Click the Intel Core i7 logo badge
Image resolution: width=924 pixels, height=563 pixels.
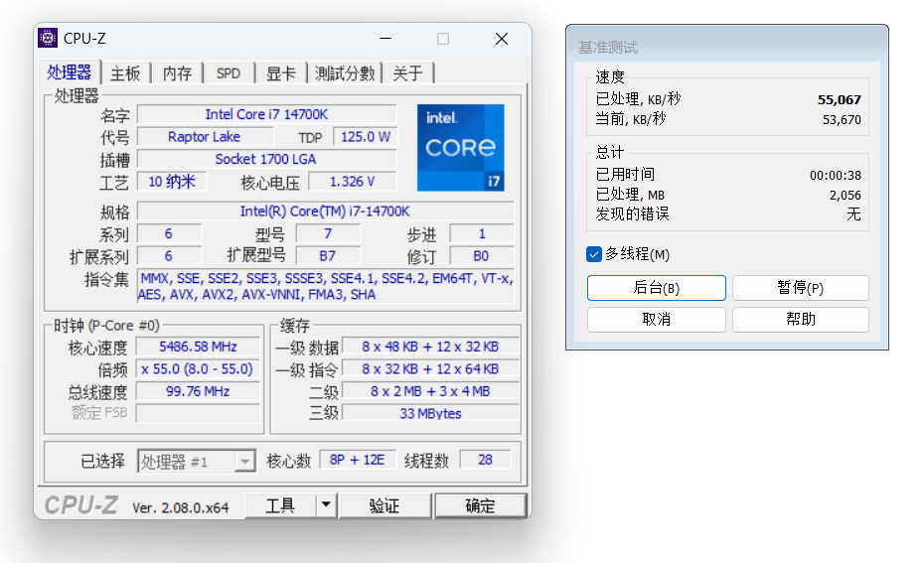coord(460,148)
